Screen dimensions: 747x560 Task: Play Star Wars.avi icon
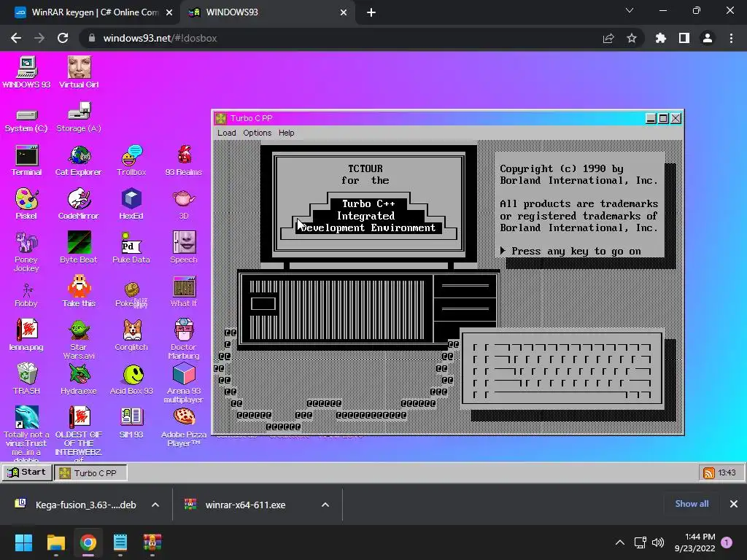click(x=79, y=339)
